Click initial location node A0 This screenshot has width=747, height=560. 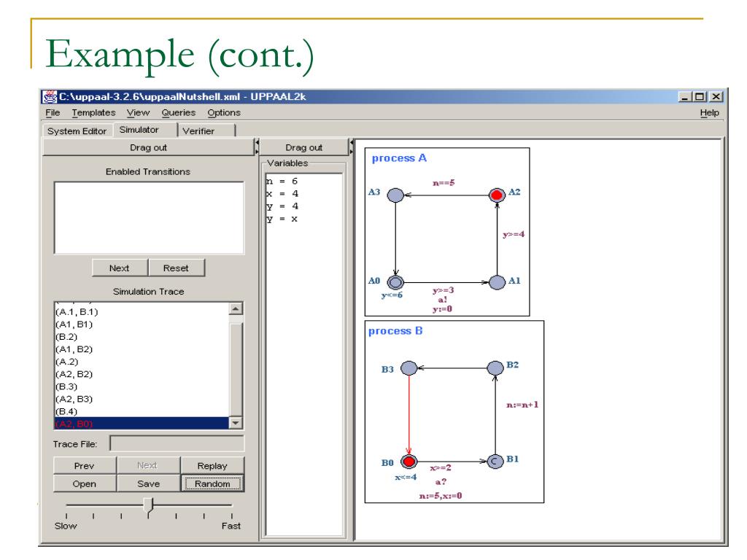click(x=395, y=282)
